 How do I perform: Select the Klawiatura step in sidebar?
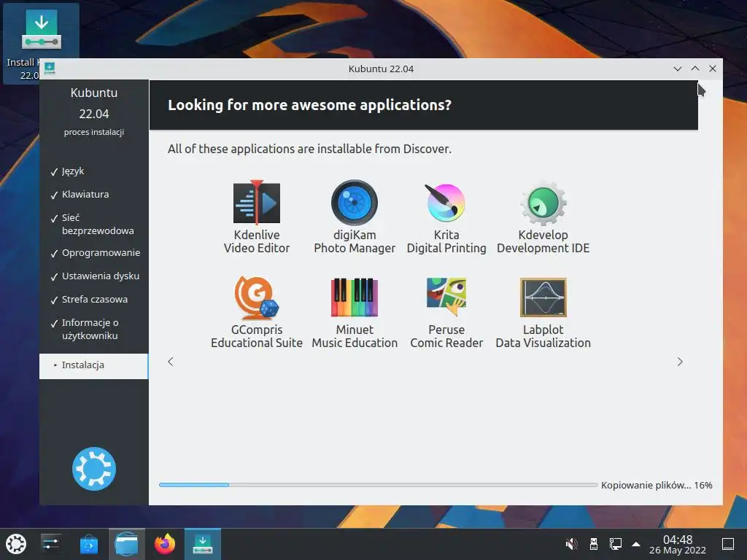(x=85, y=194)
